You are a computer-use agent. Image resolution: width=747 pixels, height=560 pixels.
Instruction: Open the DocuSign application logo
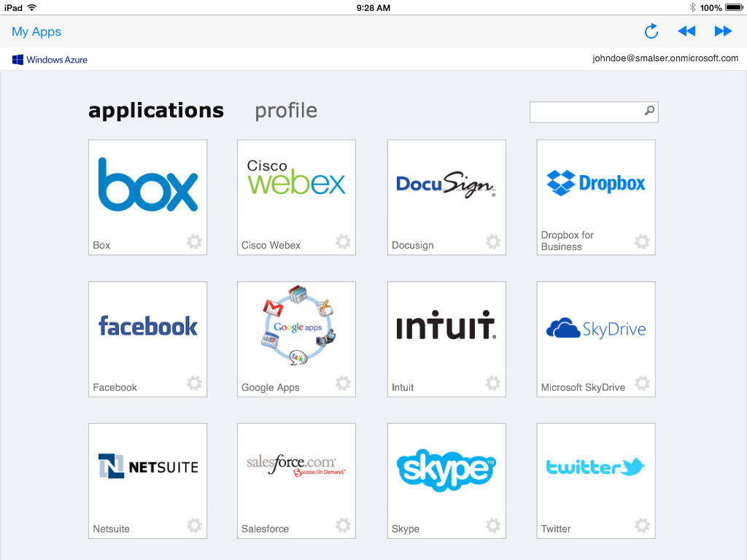(x=446, y=184)
